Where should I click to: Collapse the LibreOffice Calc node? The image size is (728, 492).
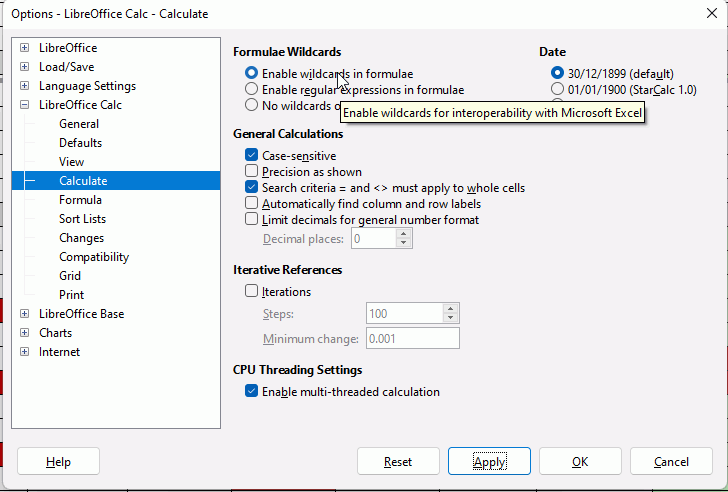(25, 105)
